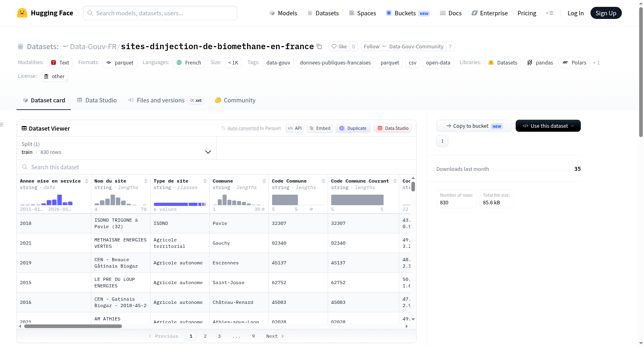This screenshot has width=644, height=347.
Task: Click Follow Data-Gouv-Community button
Action: [403, 46]
